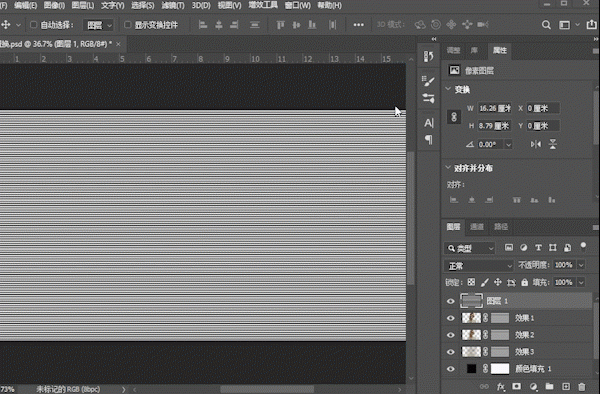
Task: Hide the 效果 2 layer
Action: tap(451, 335)
